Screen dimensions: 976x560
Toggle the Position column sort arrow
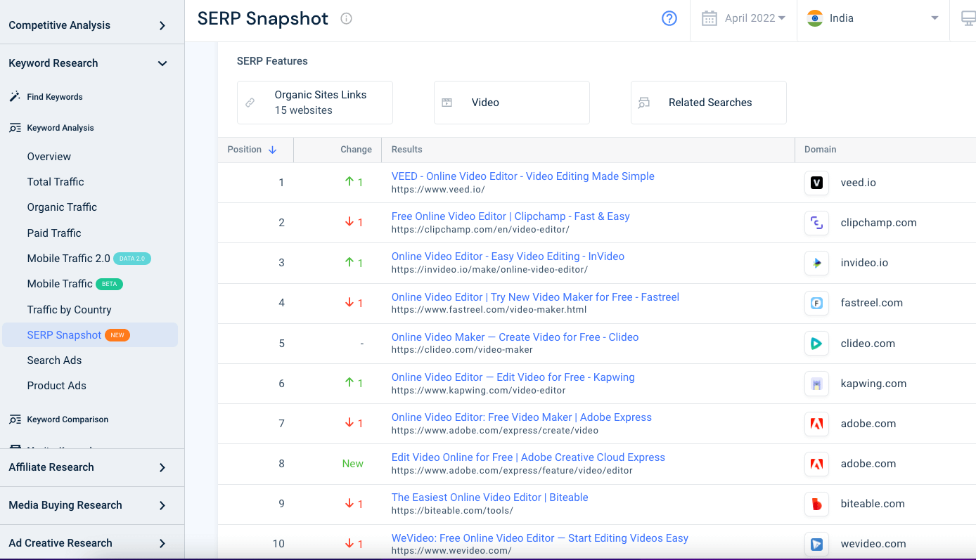click(271, 149)
